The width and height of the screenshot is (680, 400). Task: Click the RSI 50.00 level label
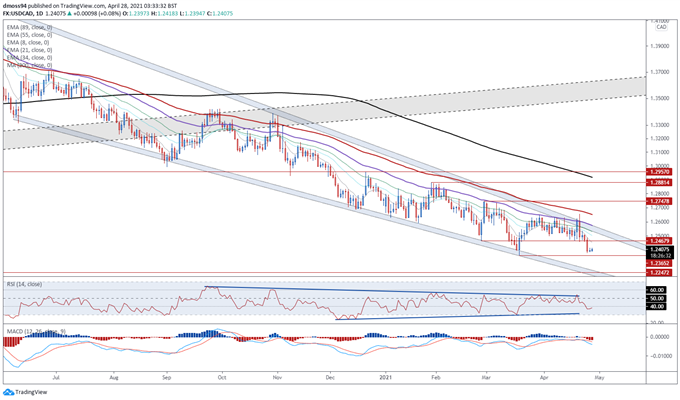click(657, 298)
